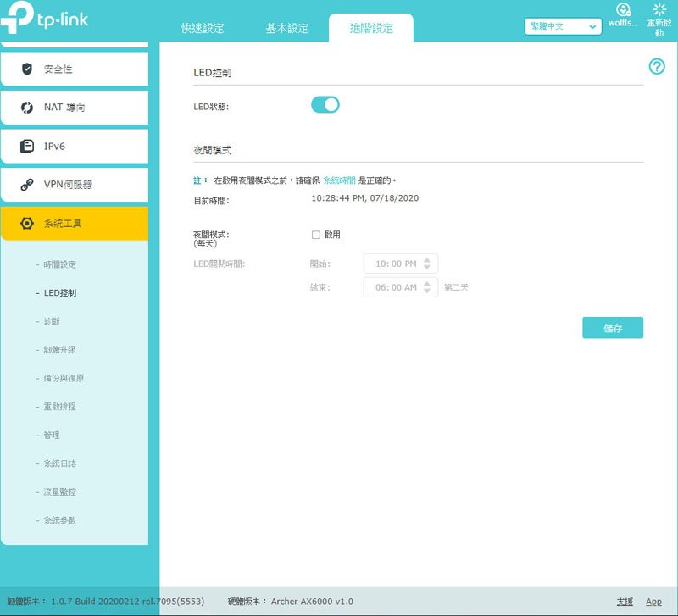678x616 pixels.
Task: Click firmware version 1.0.7 Build text
Action: point(128,602)
